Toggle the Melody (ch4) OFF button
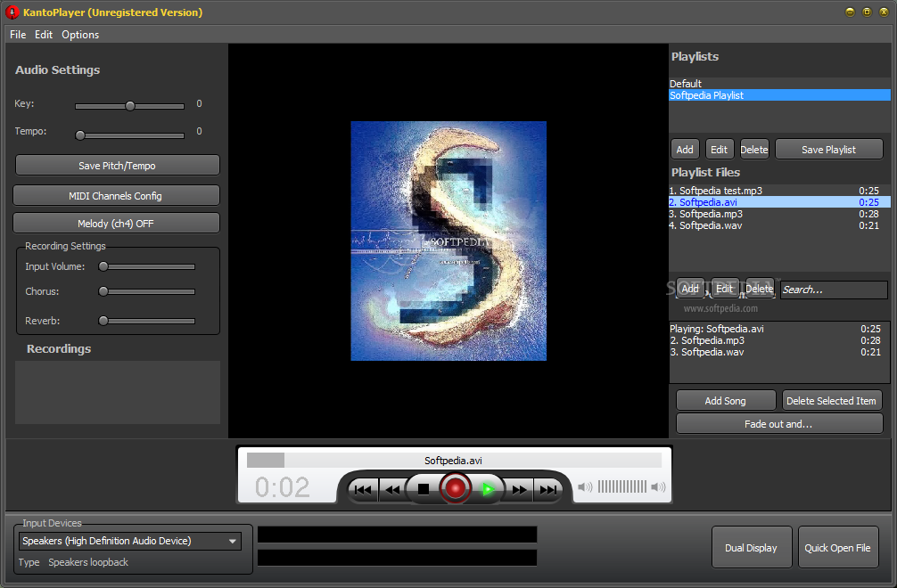 point(116,224)
